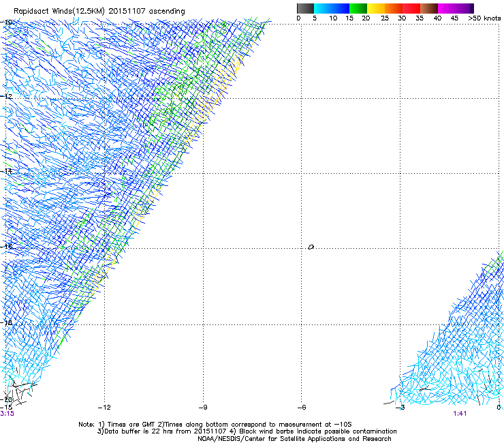Click the longitude label '-3' on the axis
Viewport: 504px width, 443px height.
pyautogui.click(x=400, y=408)
